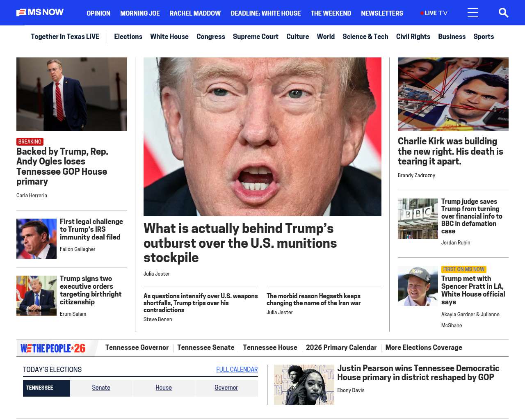Click the MS NOW logo
This screenshot has height=420, width=525.
[40, 12]
